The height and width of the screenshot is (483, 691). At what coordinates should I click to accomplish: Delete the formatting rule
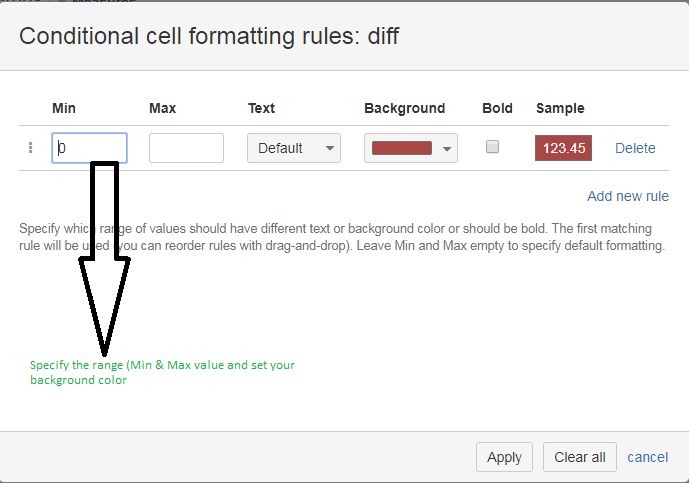point(635,148)
